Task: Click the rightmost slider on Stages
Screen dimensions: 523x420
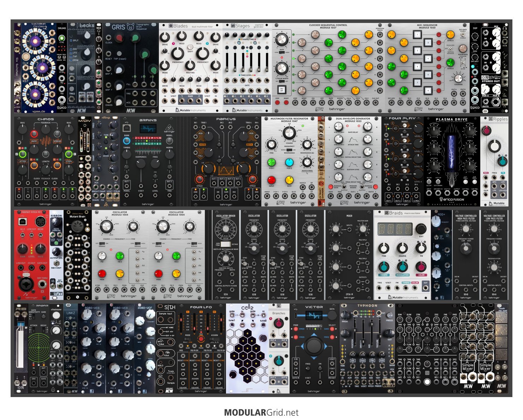Action: [x=266, y=62]
